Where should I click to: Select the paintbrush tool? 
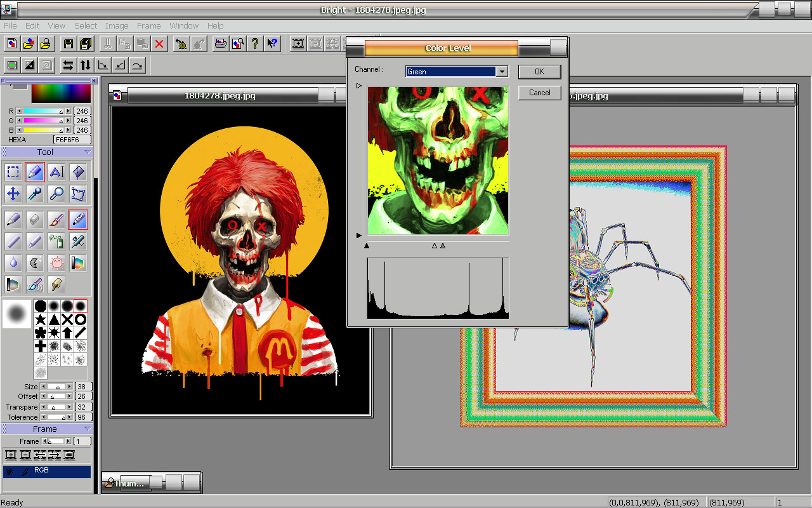[x=56, y=220]
